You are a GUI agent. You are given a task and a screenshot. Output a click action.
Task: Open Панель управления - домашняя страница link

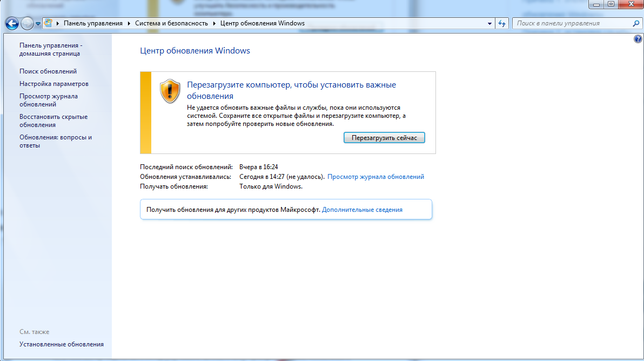tap(51, 49)
